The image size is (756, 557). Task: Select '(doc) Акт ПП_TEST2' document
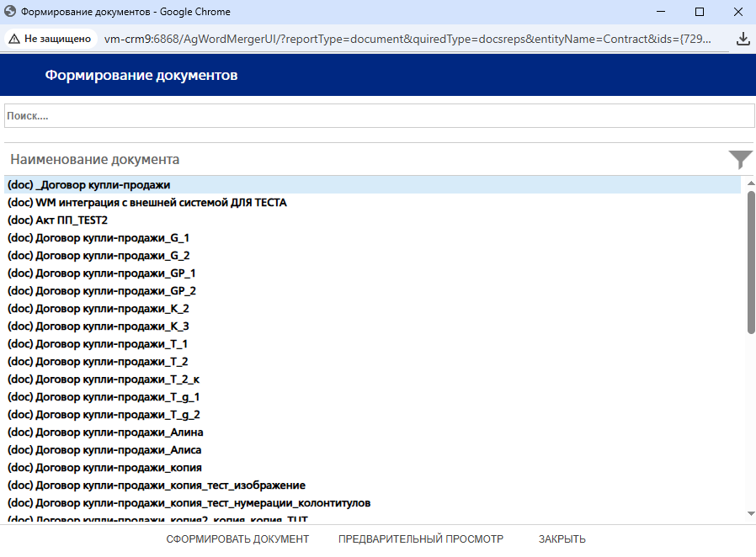click(57, 220)
